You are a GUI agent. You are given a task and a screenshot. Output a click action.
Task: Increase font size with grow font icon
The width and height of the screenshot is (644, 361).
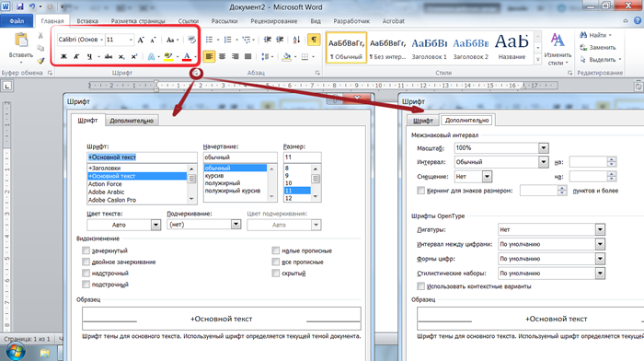point(141,40)
